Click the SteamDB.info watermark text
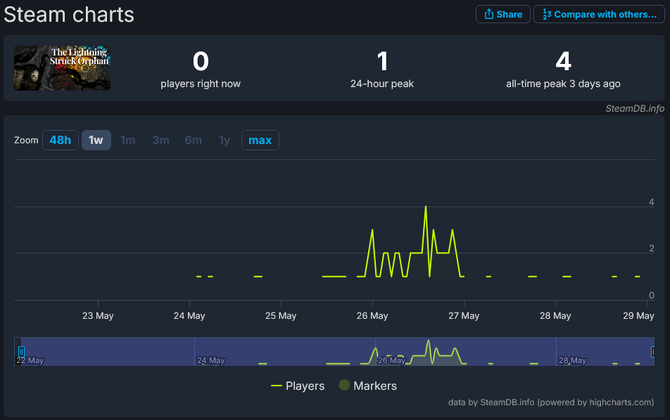Viewport: 670px width, 420px height. coord(634,108)
